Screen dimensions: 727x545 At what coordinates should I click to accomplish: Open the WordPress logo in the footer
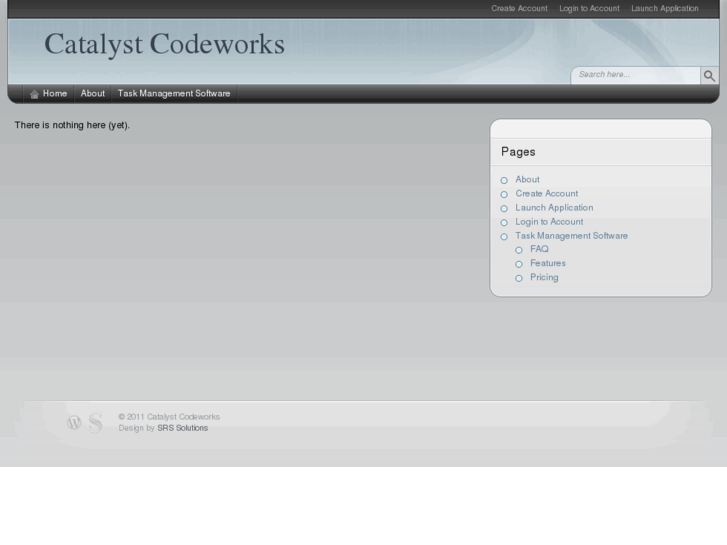(x=74, y=423)
